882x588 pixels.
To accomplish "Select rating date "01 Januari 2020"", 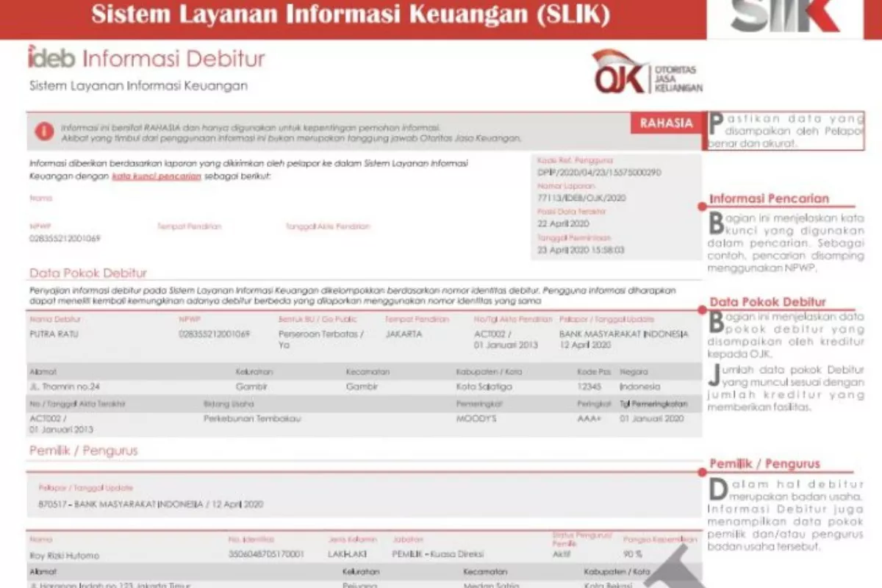I will pos(651,418).
